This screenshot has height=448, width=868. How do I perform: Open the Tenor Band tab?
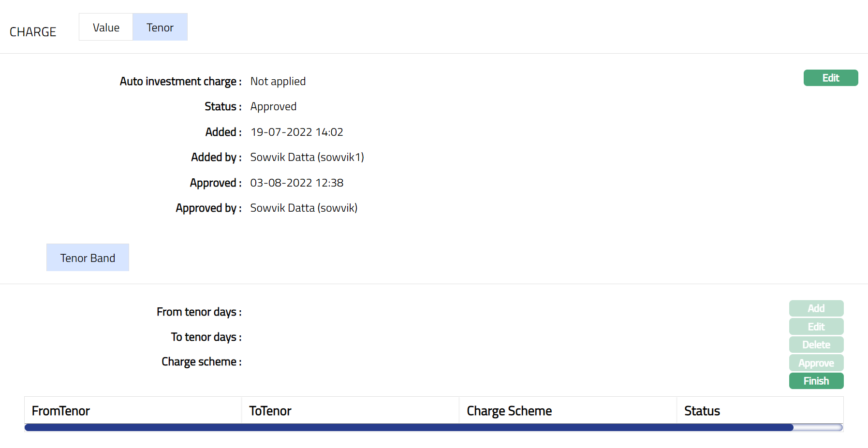click(88, 258)
